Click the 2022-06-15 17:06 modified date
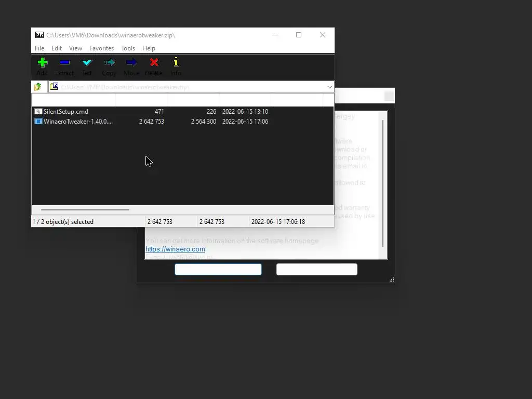 click(x=245, y=122)
